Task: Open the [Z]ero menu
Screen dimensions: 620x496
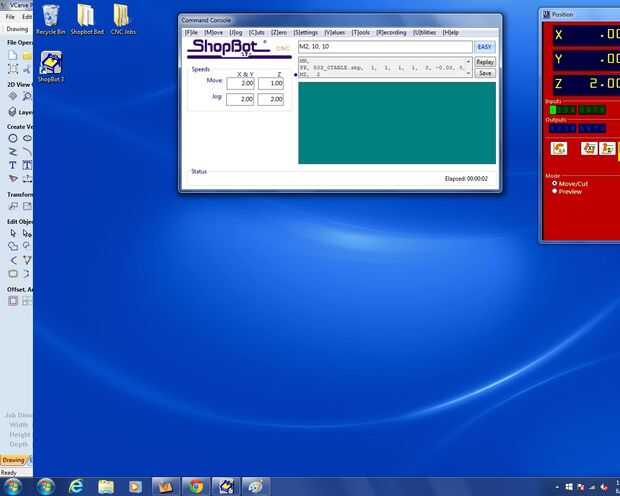Action: 279,32
